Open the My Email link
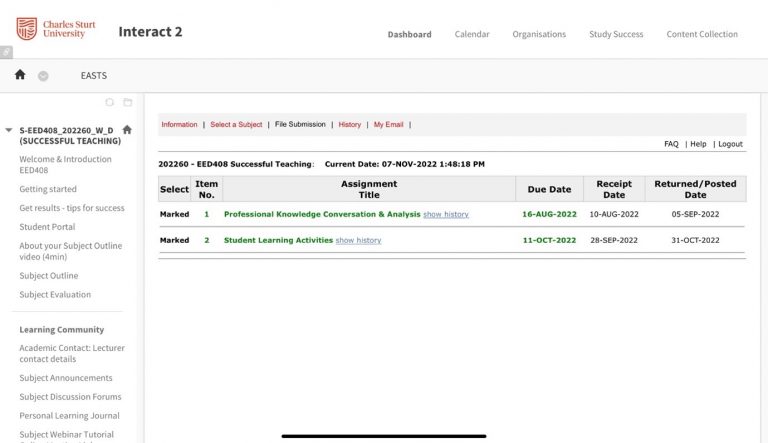The image size is (768, 443). (x=388, y=125)
